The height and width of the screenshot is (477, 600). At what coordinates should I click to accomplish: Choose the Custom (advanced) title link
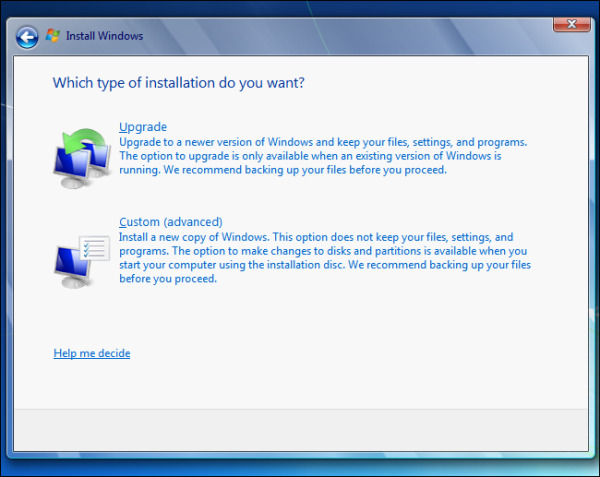pos(171,222)
